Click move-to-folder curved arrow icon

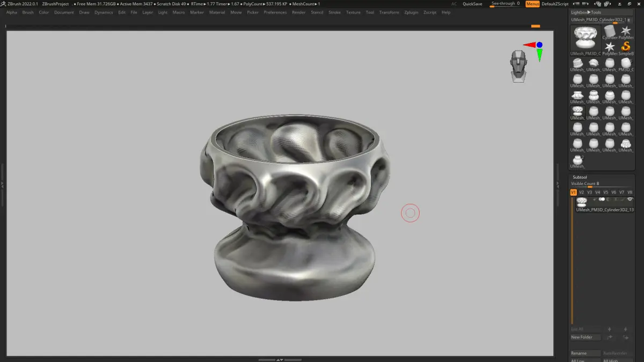tap(610, 337)
